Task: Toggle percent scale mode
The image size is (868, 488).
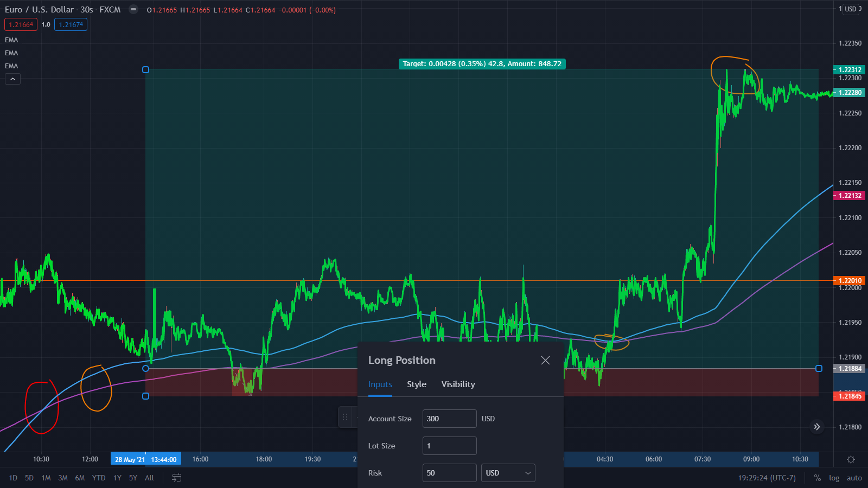Action: pos(817,478)
